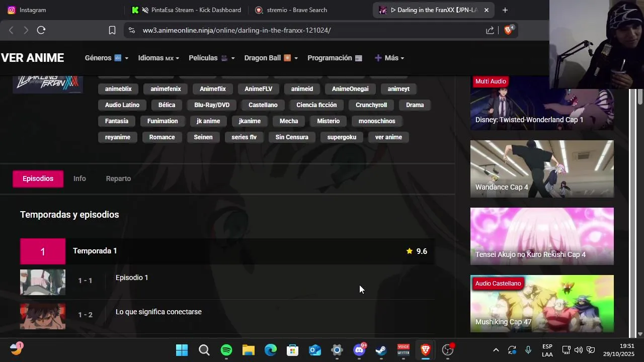Open the Episodios tab
The width and height of the screenshot is (644, 362).
pos(38,178)
